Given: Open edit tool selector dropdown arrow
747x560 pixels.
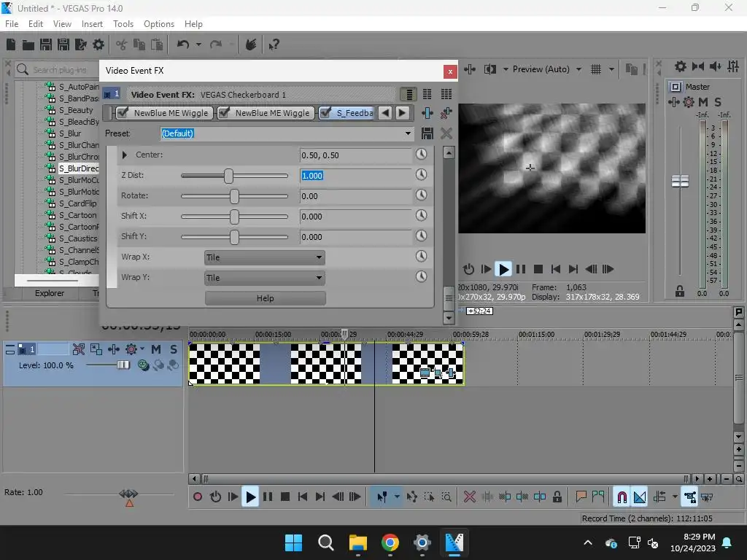Looking at the screenshot, I should tap(397, 497).
